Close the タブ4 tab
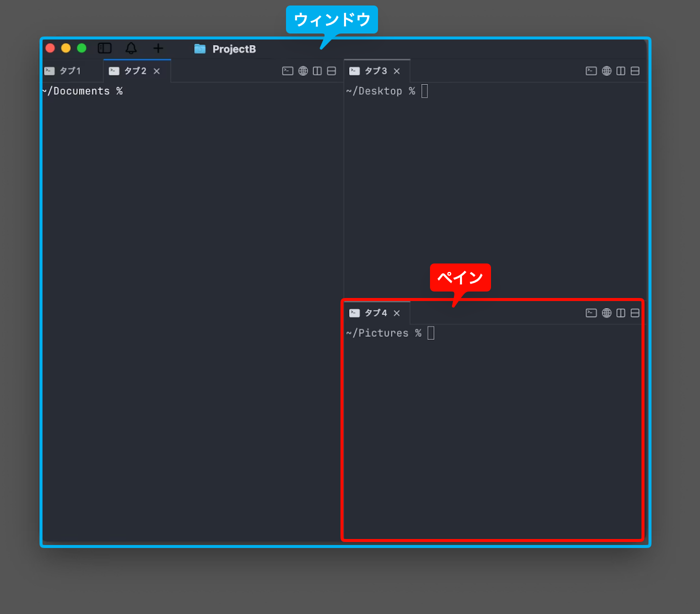Screen dimensions: 700x614 click(396, 313)
